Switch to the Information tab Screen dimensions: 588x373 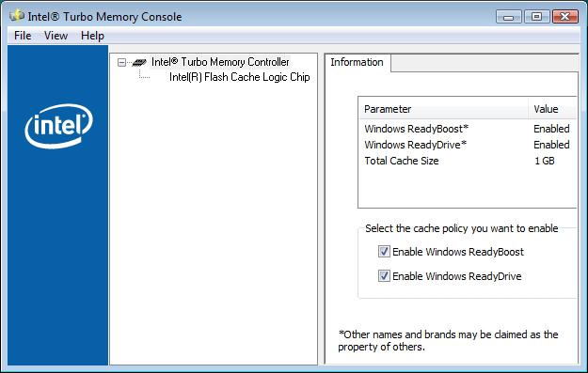357,62
